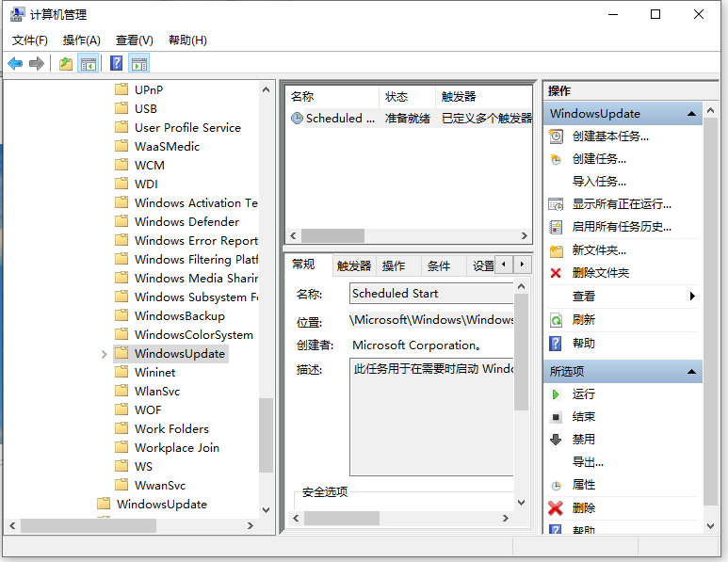728x562 pixels.
Task: Open the 查看 submenu in actions
Action: coord(623,297)
